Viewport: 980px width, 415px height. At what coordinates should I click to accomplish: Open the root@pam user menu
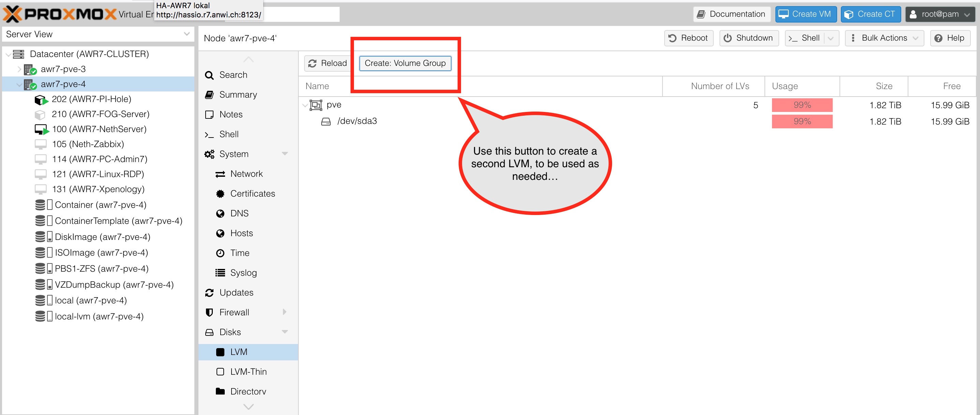940,14
